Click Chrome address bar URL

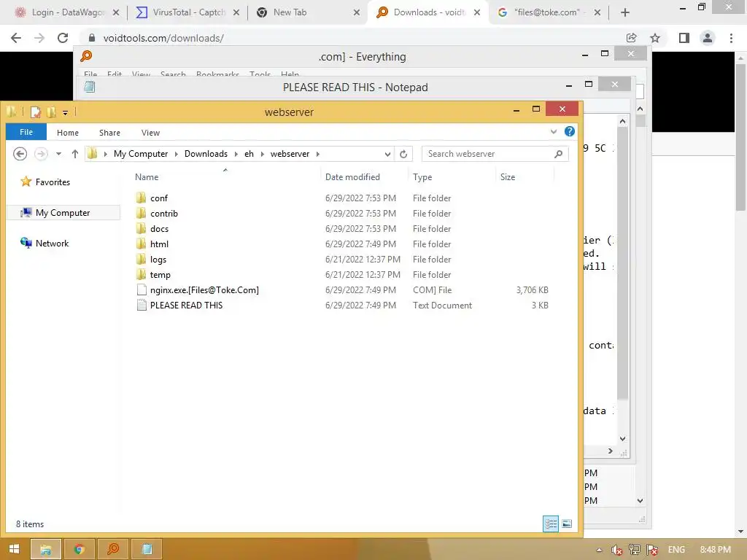[x=163, y=38]
